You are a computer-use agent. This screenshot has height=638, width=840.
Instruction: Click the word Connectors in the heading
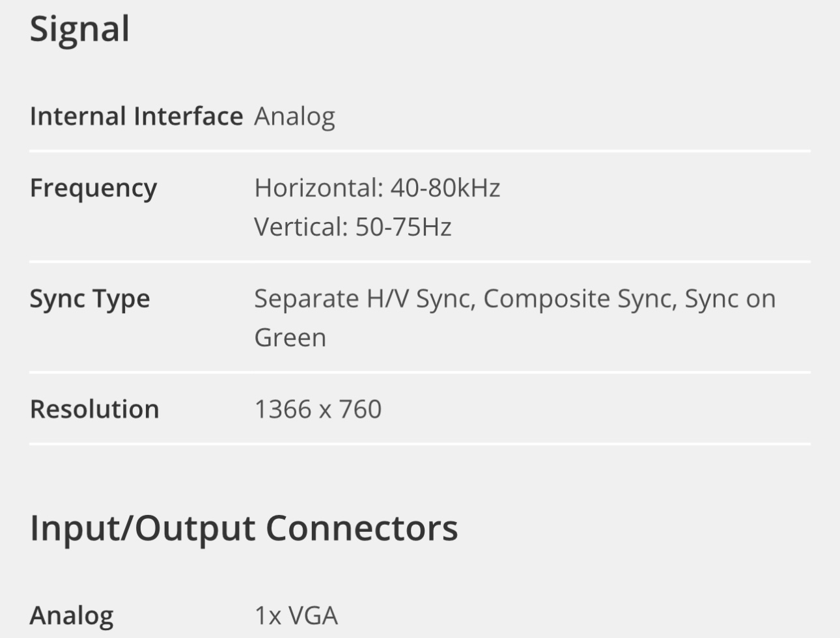pos(361,528)
